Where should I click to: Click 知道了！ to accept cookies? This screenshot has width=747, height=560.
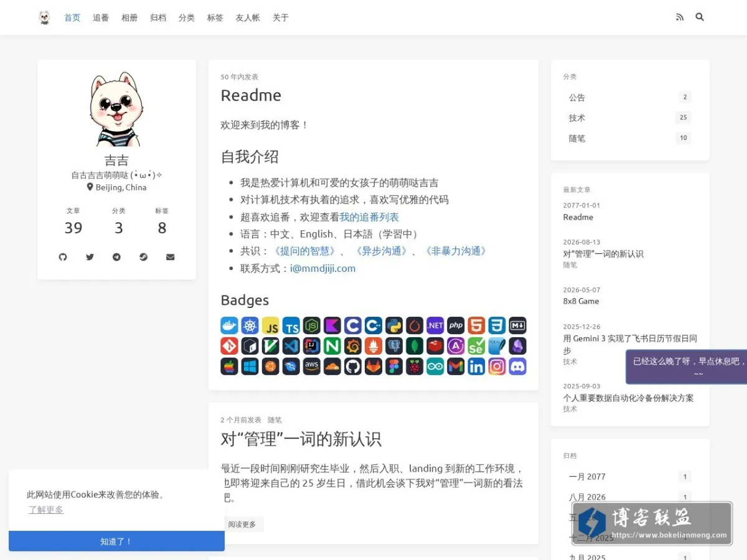(116, 541)
